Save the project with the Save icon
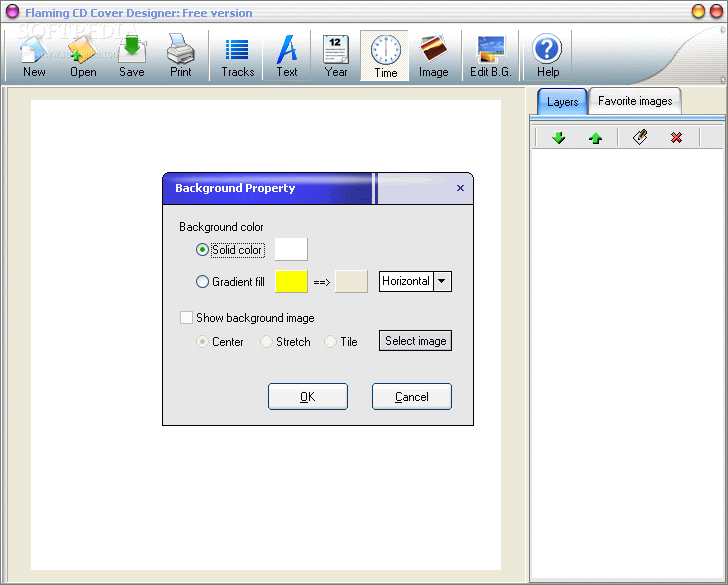The image size is (728, 585). (x=132, y=56)
